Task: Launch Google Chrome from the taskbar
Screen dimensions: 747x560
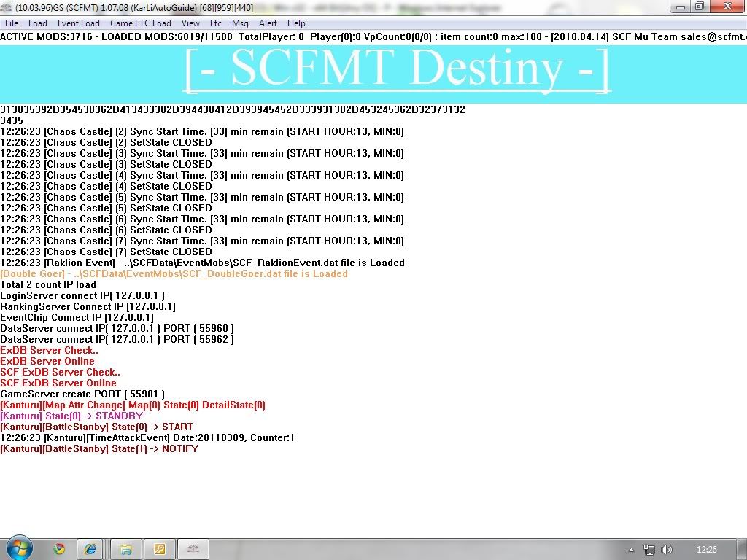Action: click(58, 549)
